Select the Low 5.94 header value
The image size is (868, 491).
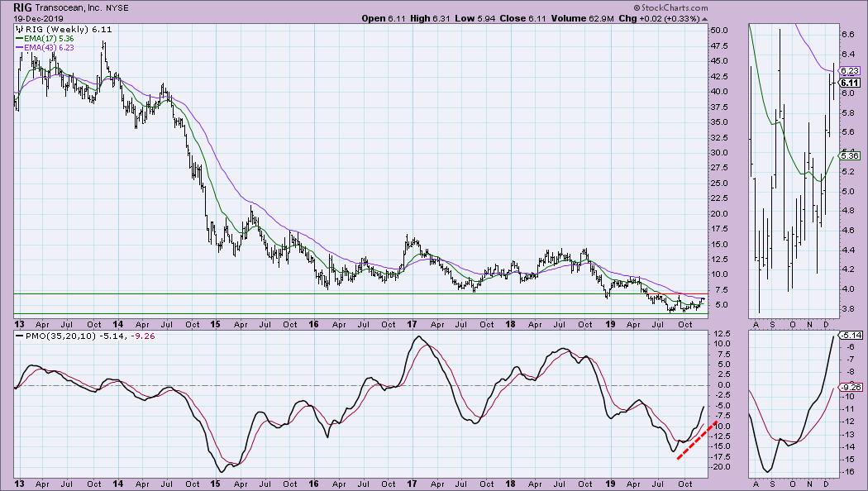(x=475, y=18)
